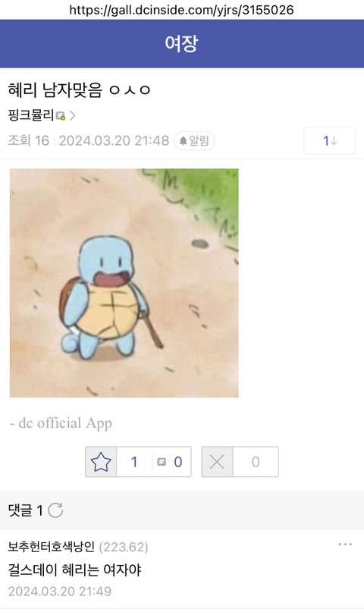The image size is (364, 609).
Task: Open commenter 보추헌터호색낭인 profile
Action: coord(52,547)
